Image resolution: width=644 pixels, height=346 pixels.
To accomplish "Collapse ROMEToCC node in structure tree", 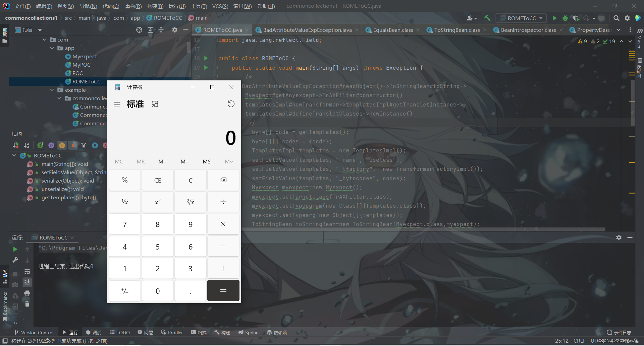I will coord(14,155).
